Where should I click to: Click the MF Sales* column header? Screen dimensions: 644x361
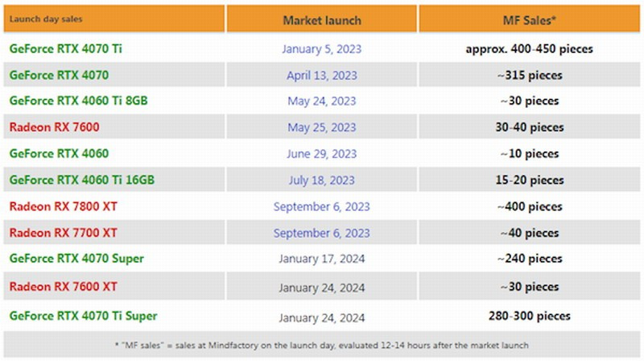pyautogui.click(x=529, y=19)
